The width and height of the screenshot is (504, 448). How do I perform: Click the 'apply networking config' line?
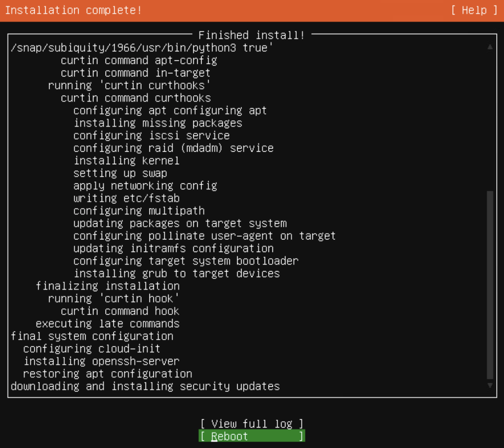point(145,186)
